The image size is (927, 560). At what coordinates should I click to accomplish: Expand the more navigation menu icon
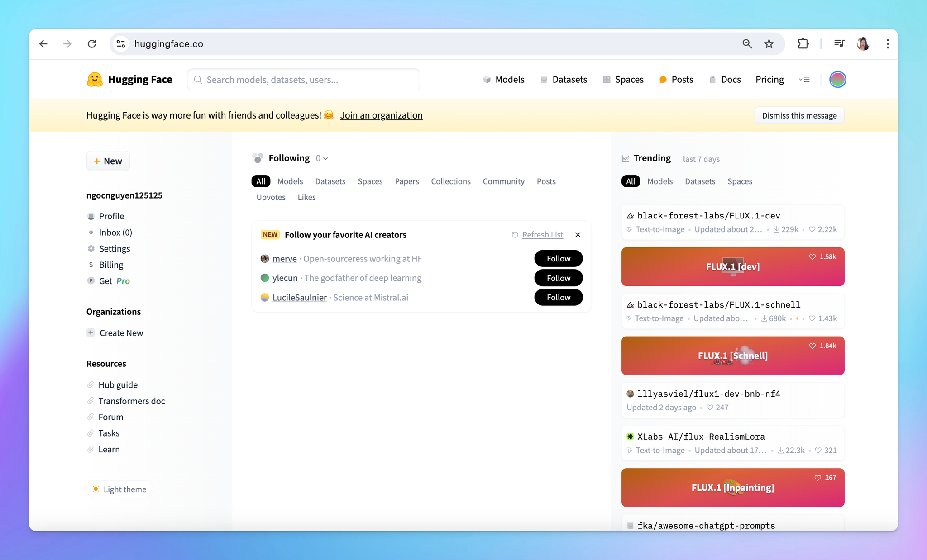pyautogui.click(x=804, y=80)
